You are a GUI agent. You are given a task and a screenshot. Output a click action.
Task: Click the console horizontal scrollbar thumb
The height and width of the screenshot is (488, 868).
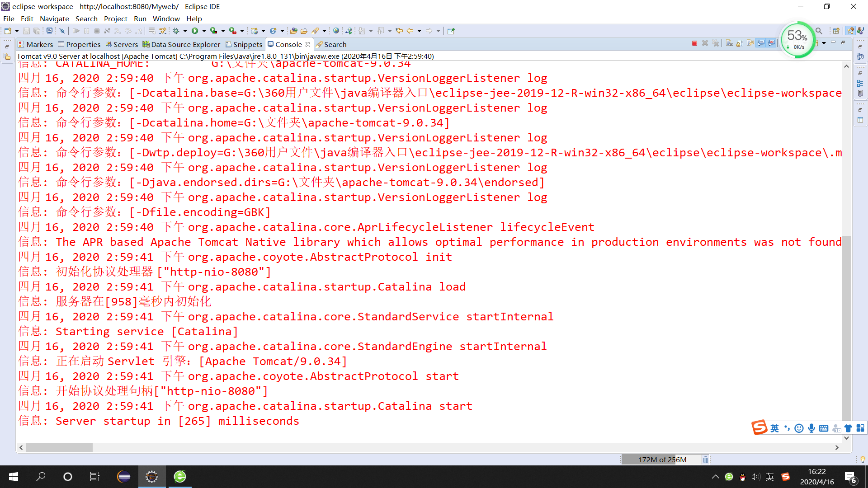(59, 447)
